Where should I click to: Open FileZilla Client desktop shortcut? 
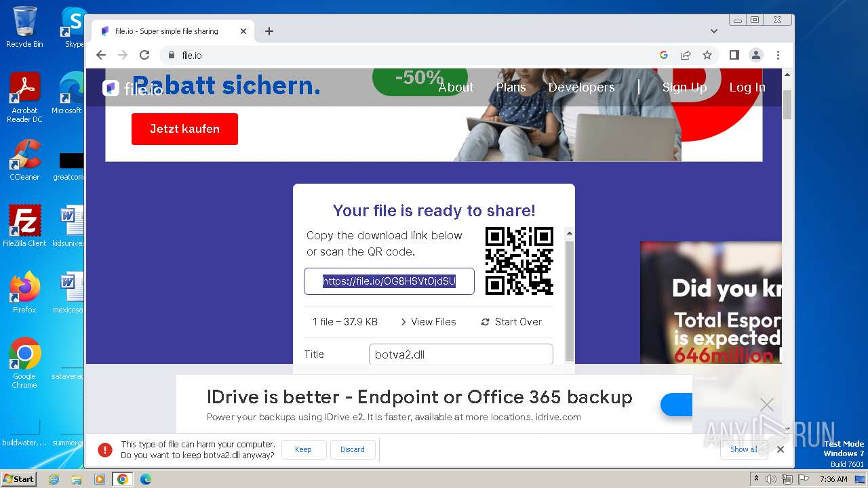point(24,226)
